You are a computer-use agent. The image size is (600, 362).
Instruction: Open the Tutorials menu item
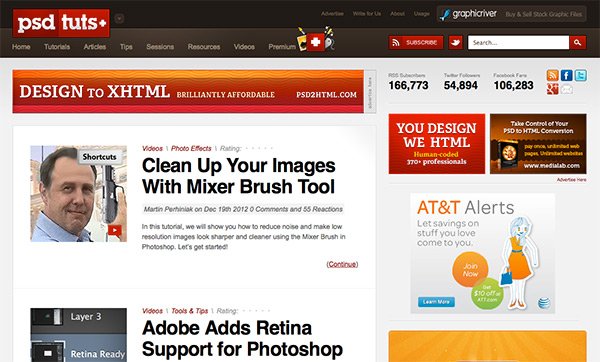point(57,47)
